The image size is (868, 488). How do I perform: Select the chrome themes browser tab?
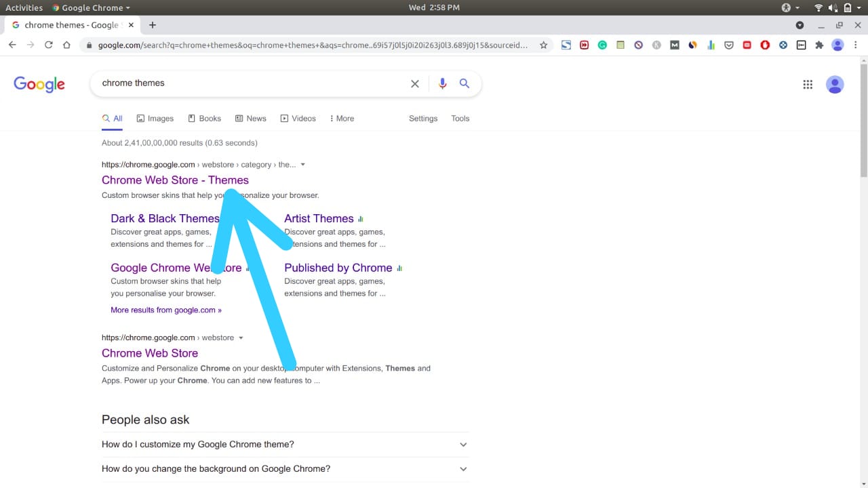71,25
